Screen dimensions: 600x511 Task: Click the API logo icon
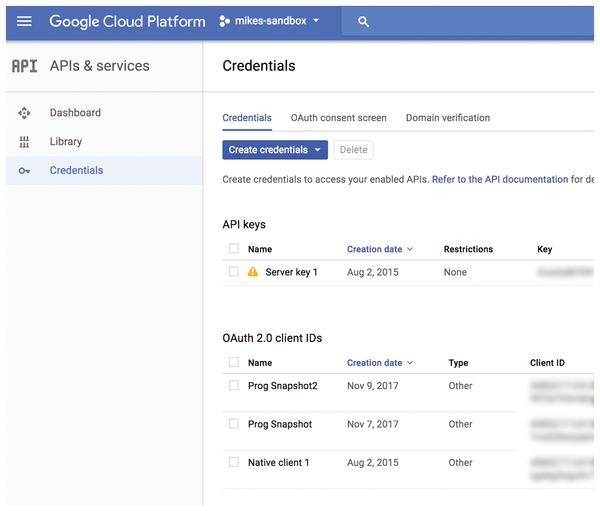pos(24,66)
